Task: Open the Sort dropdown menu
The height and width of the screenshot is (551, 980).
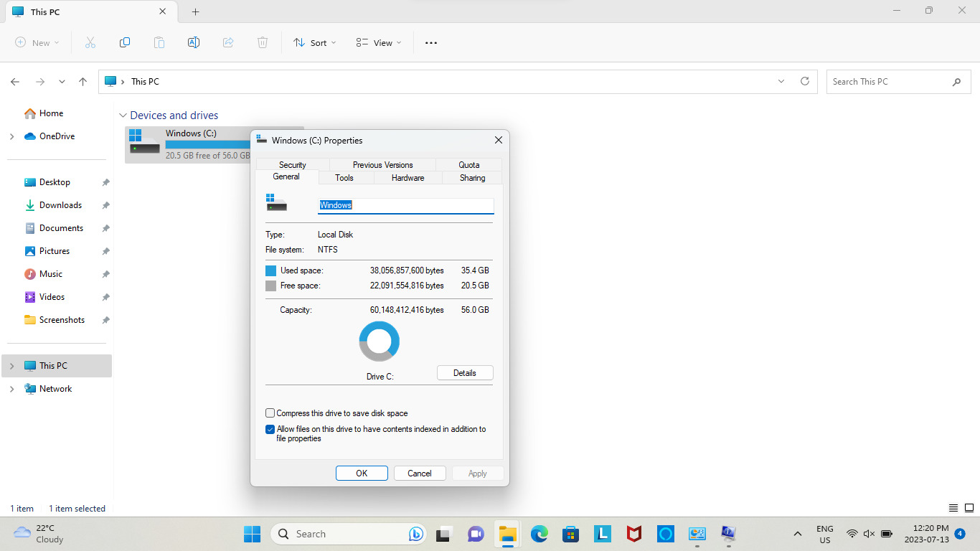Action: coord(315,43)
